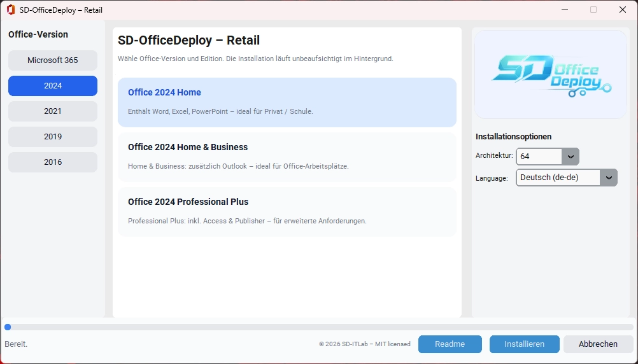Open the Readme button
Screen dimensions: 638x364
450,344
